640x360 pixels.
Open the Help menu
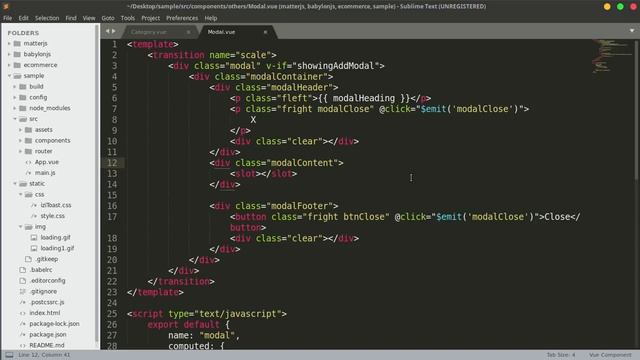211,18
